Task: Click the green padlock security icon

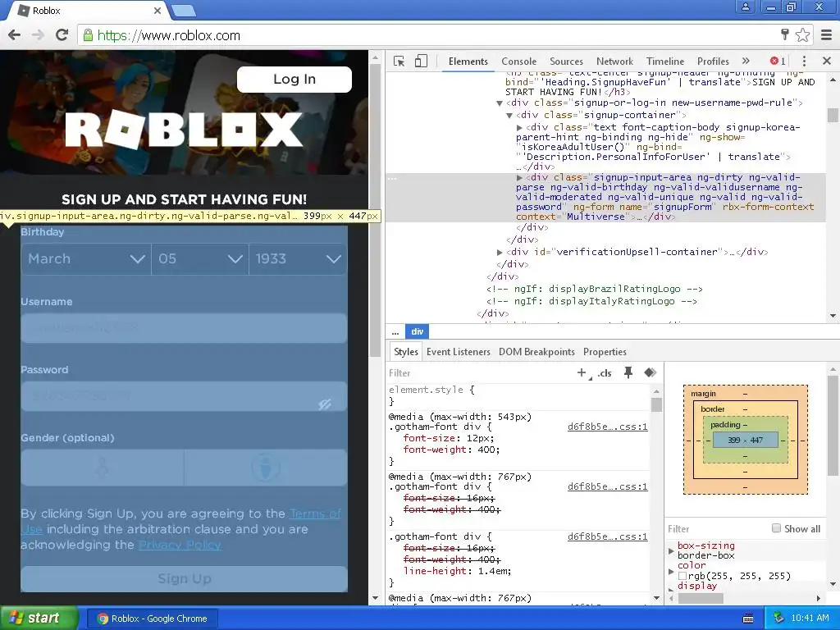Action: tap(87, 35)
